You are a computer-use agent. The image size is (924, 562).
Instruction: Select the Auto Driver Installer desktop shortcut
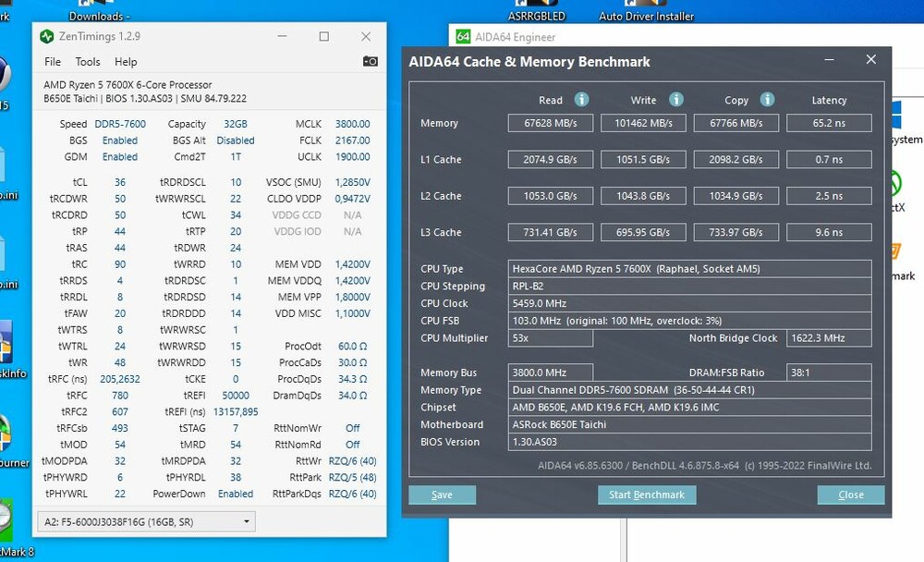tap(646, 11)
